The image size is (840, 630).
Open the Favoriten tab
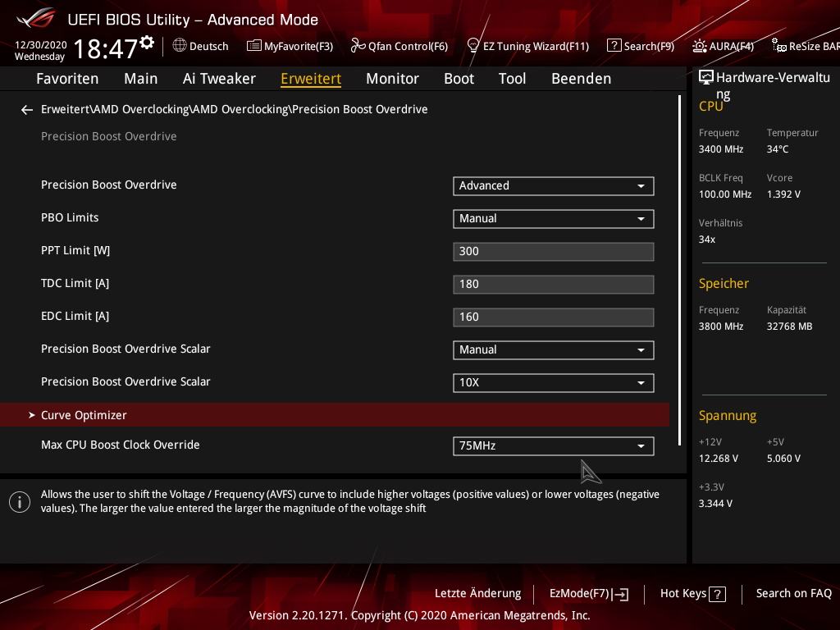pos(67,79)
